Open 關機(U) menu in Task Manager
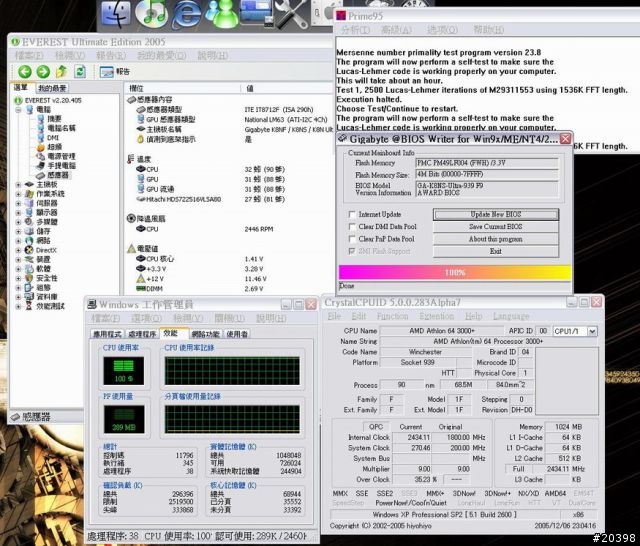Viewport: 640px width, 546px height. tap(230, 318)
